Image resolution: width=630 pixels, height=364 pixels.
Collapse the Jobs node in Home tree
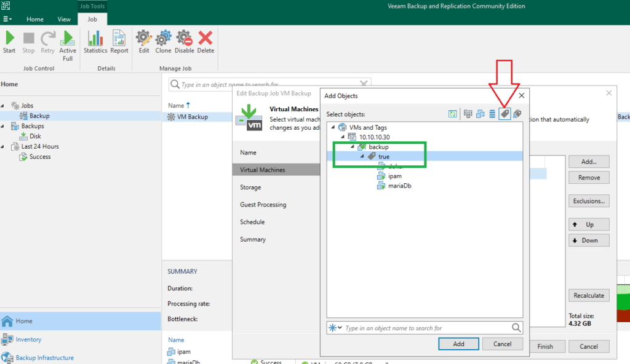(x=3, y=106)
